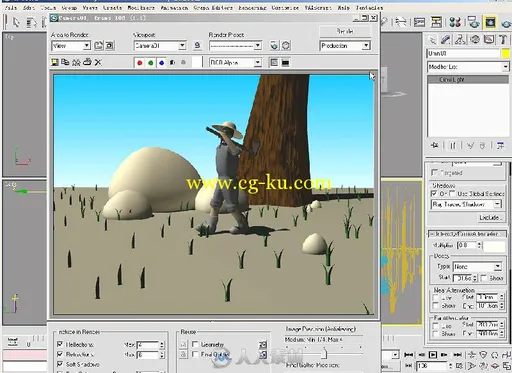Click the light color swatch beside Multiplier
512x373 pixels.
(x=494, y=246)
